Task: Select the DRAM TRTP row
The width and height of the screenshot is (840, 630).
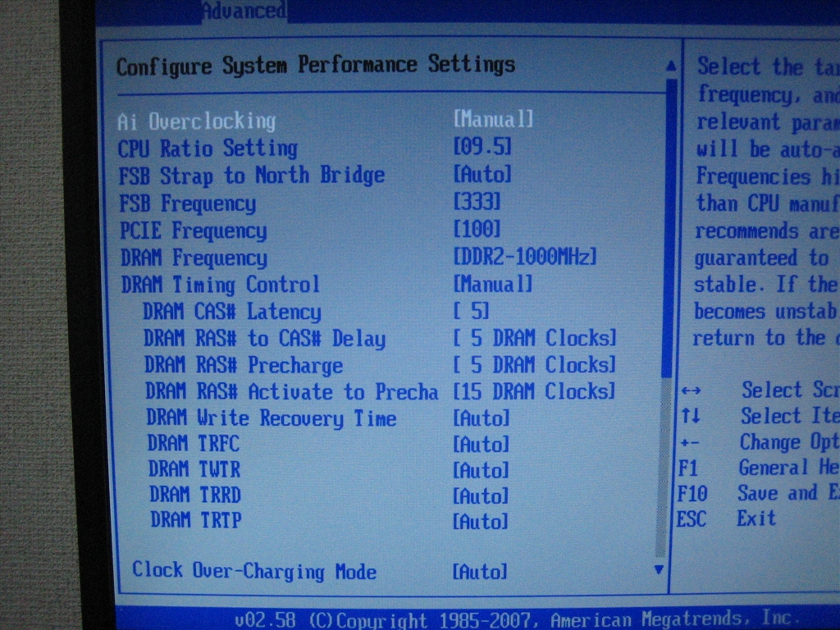Action: [x=197, y=519]
